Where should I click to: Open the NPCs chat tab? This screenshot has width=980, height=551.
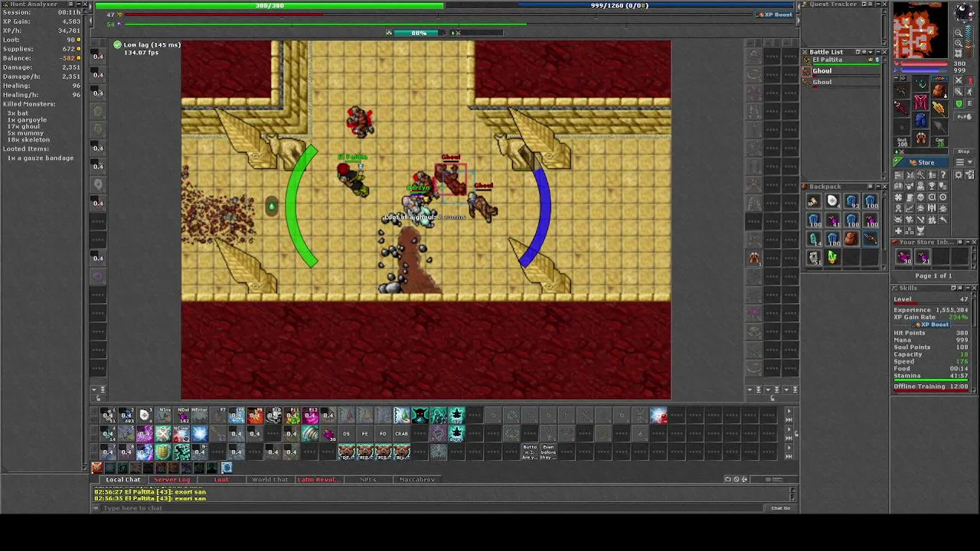tap(368, 480)
